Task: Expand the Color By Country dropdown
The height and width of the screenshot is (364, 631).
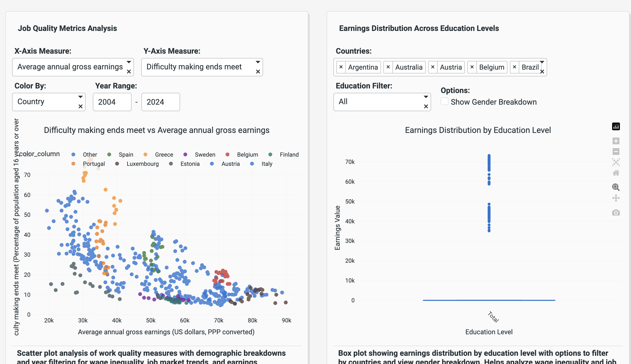Action: (46, 102)
